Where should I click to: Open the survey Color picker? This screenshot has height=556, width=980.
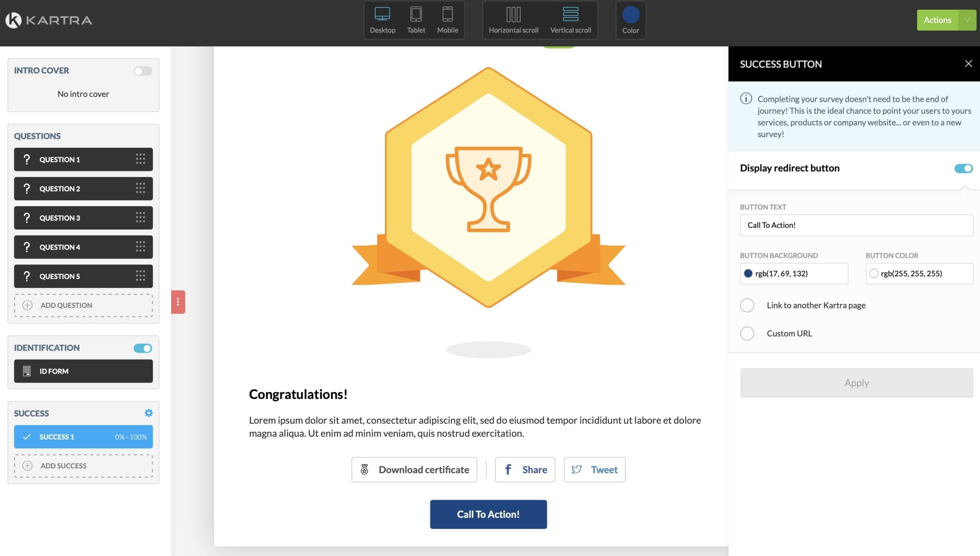click(x=630, y=20)
